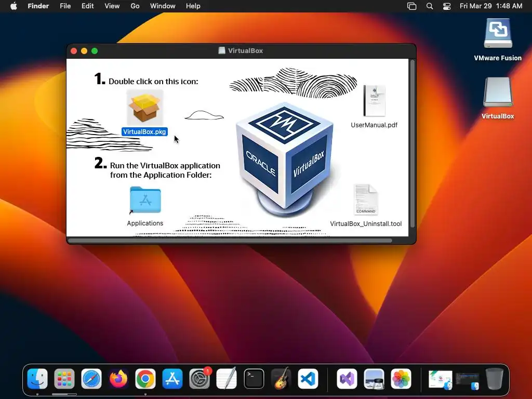Viewport: 532px width, 399px height.
Task: Open the Applications folder shortcut
Action: (x=145, y=200)
